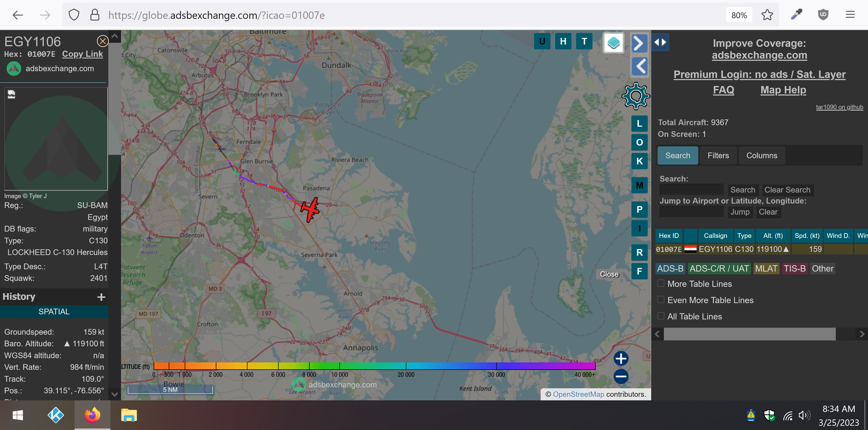Open Premium Login link
The image size is (868, 430).
pyautogui.click(x=759, y=74)
